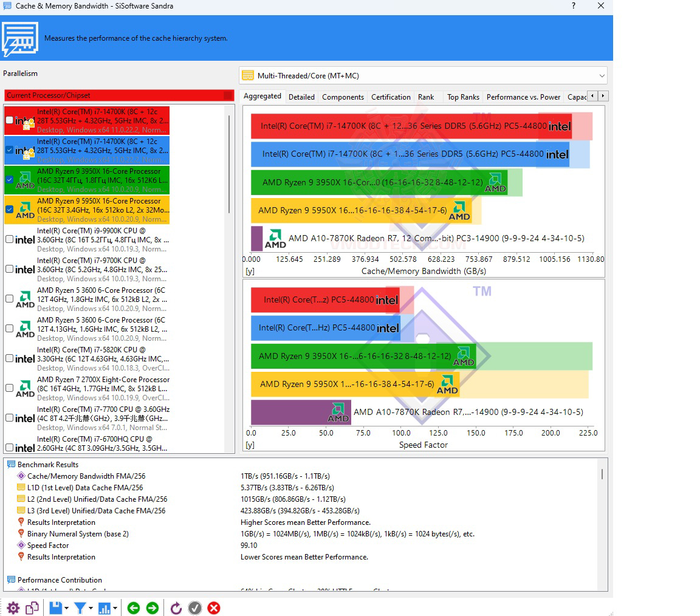The width and height of the screenshot is (700, 616).
Task: Check the Ryzen 5 3600 12T 4GHz checkbox
Action: click(9, 299)
